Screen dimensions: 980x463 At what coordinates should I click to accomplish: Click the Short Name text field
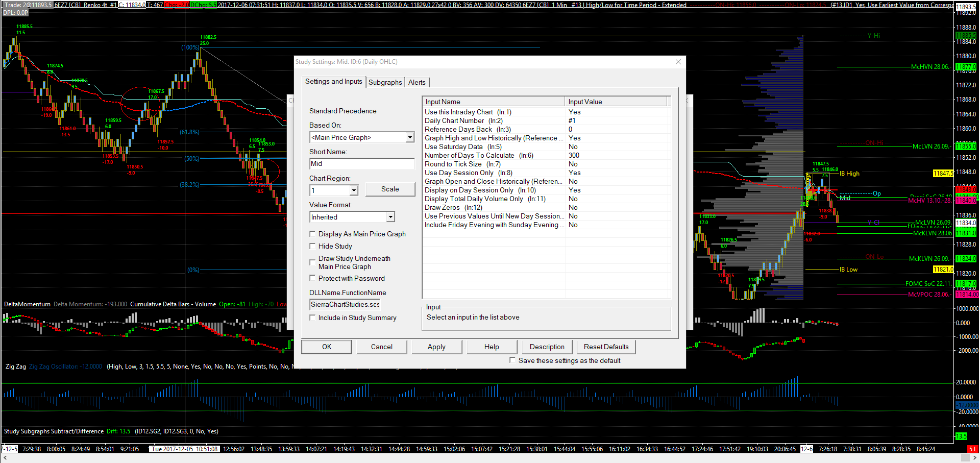[361, 164]
